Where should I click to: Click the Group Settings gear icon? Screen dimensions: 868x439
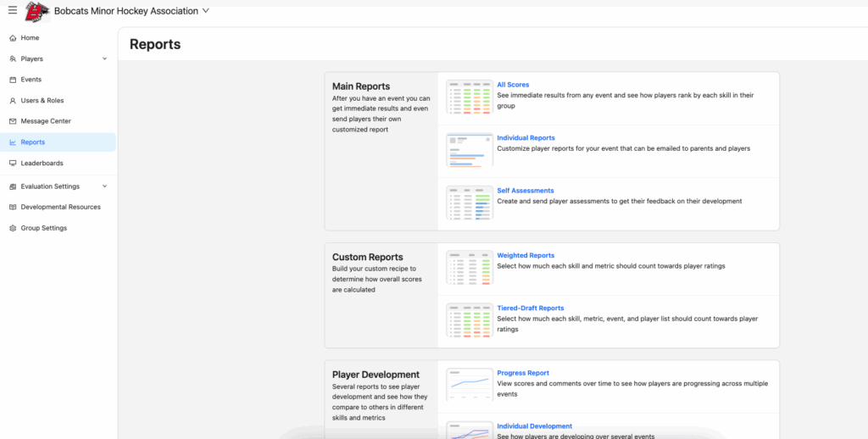[13, 228]
